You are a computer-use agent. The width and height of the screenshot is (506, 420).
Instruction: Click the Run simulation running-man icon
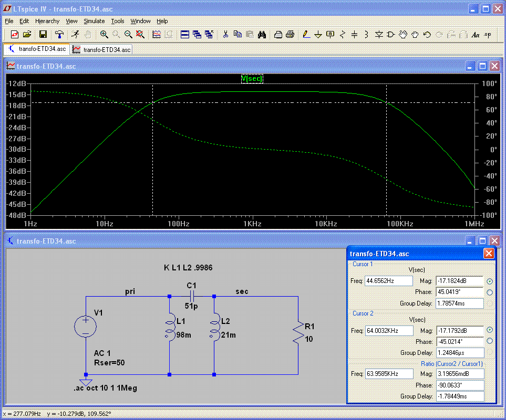coord(76,35)
